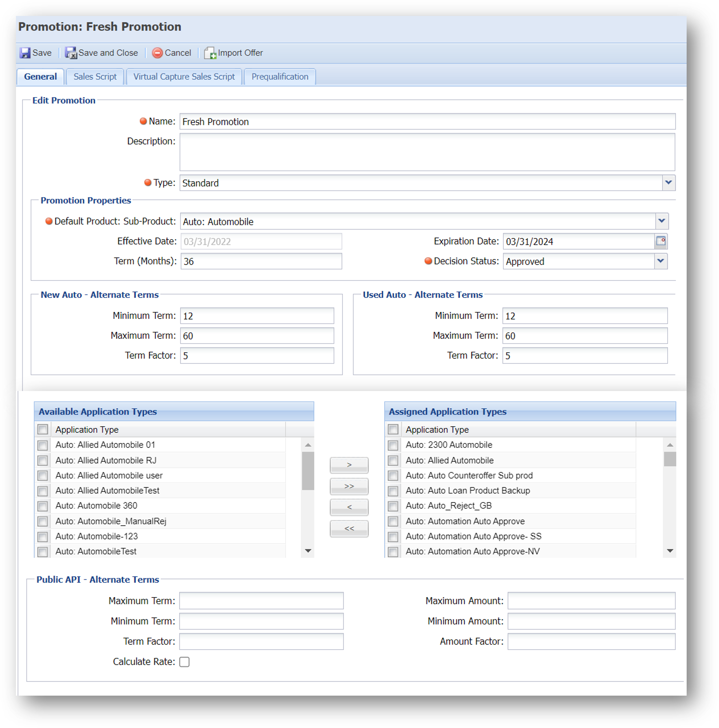Click the Import Offer icon
Image resolution: width=719 pixels, height=728 pixels.
210,53
